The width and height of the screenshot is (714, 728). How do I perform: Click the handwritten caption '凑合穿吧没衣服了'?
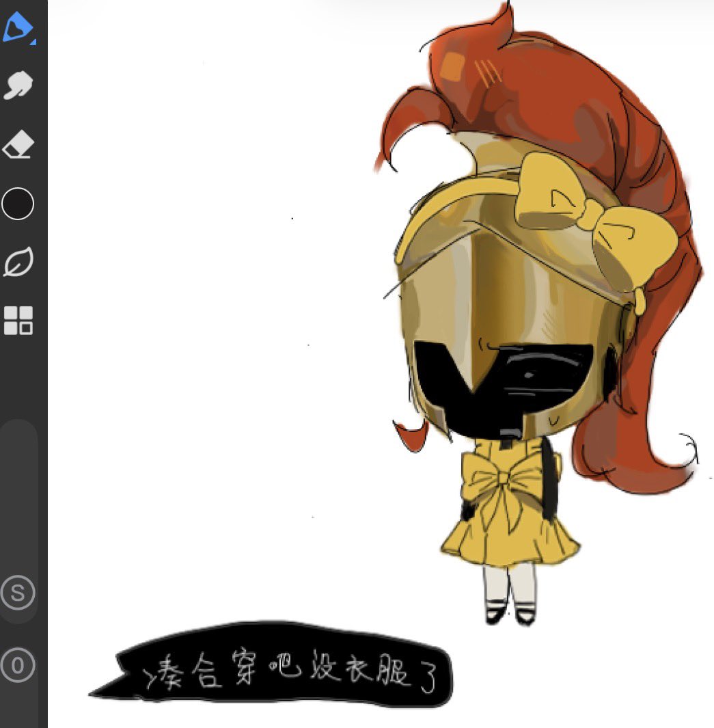pos(290,672)
